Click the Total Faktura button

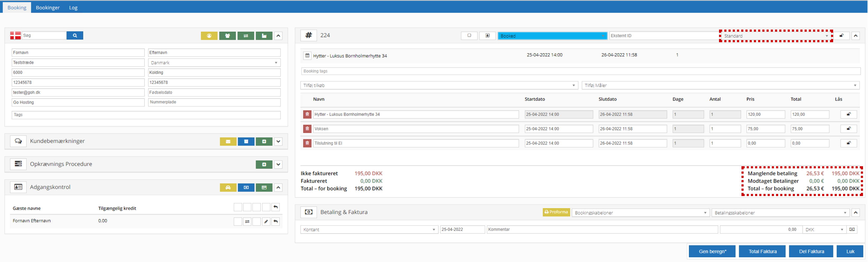(762, 251)
